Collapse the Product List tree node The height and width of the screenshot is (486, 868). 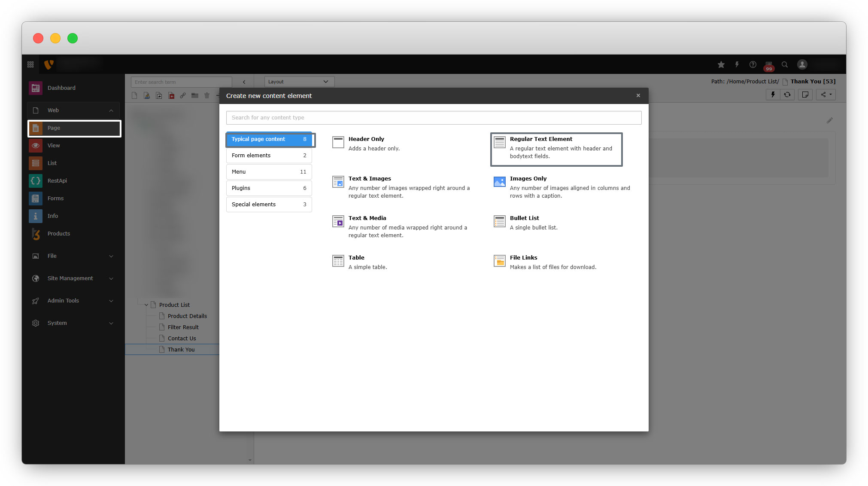tap(146, 305)
